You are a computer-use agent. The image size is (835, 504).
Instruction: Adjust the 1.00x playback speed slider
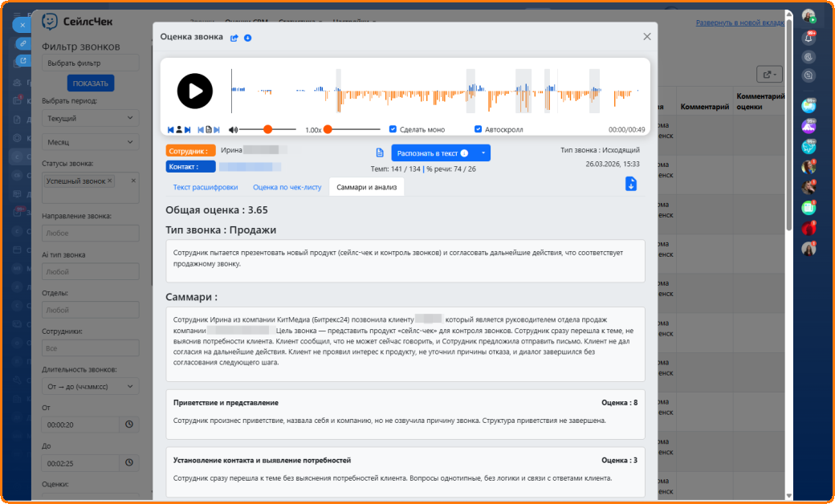328,129
